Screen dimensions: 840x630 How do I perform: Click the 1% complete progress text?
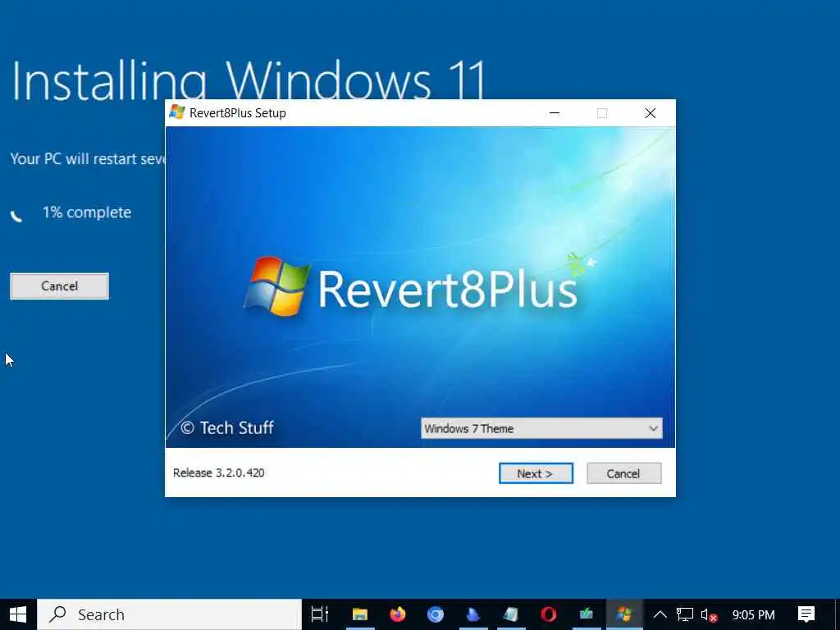(87, 212)
